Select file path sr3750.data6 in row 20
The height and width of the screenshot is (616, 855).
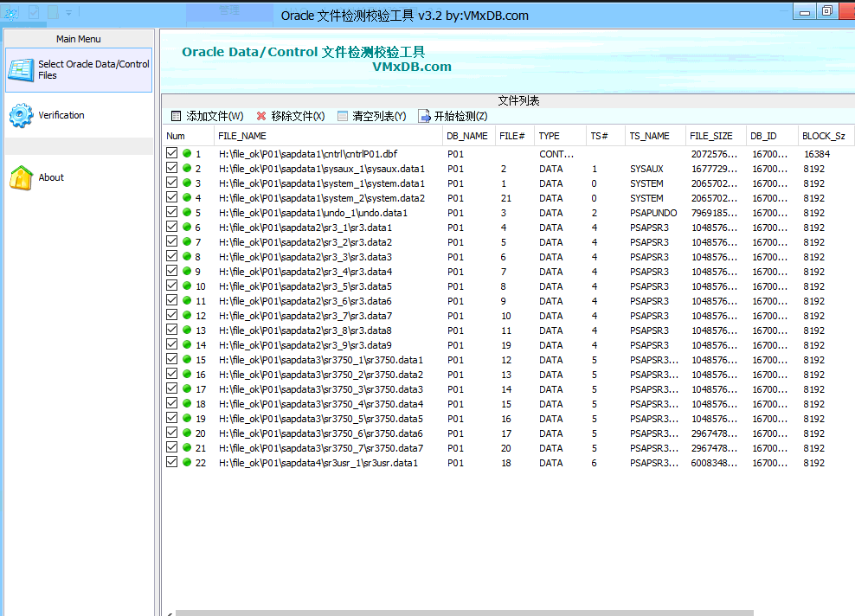click(x=321, y=433)
